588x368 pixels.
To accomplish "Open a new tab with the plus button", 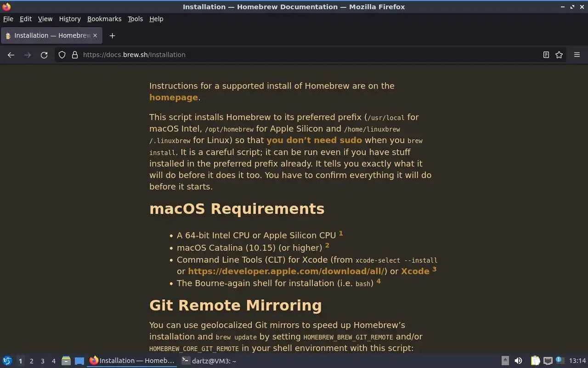I will coord(112,35).
